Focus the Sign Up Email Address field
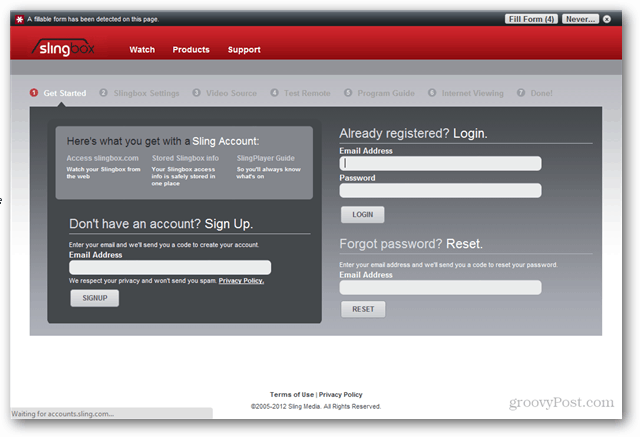Viewport: 640px width, 437px height. point(170,267)
